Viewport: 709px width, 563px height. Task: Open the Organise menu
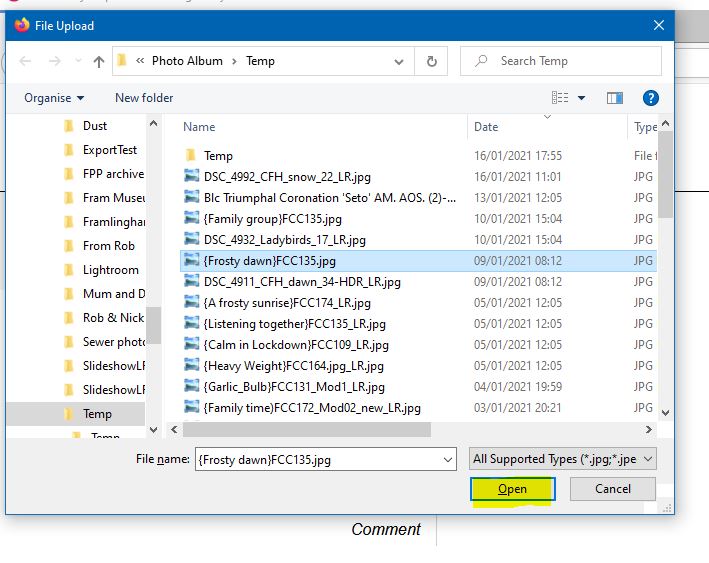coord(54,98)
